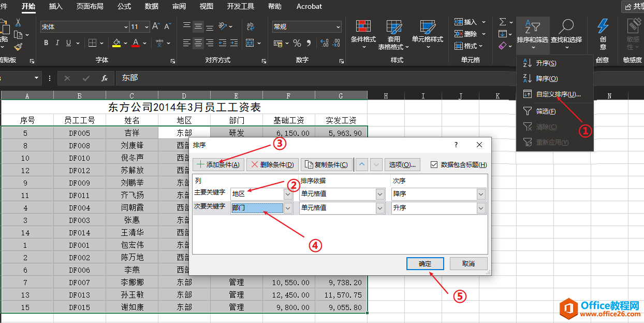The width and height of the screenshot is (644, 323).
Task: Open sort 选项(O)... button
Action: coord(402,165)
